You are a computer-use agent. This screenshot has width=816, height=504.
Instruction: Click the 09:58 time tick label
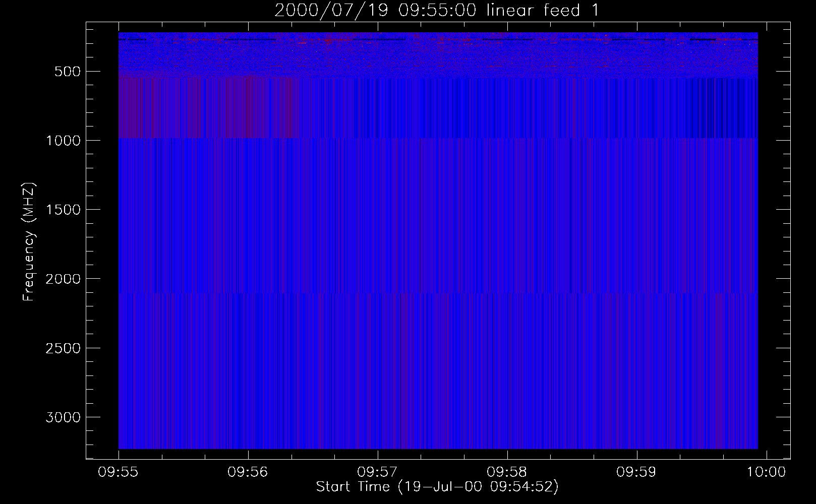(507, 472)
